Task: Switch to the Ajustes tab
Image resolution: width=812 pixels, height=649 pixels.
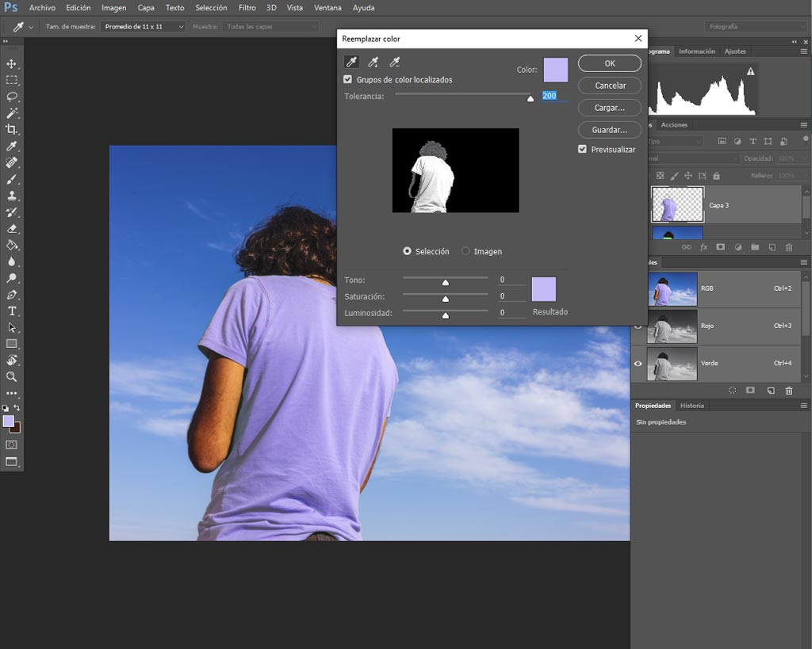Action: [735, 52]
